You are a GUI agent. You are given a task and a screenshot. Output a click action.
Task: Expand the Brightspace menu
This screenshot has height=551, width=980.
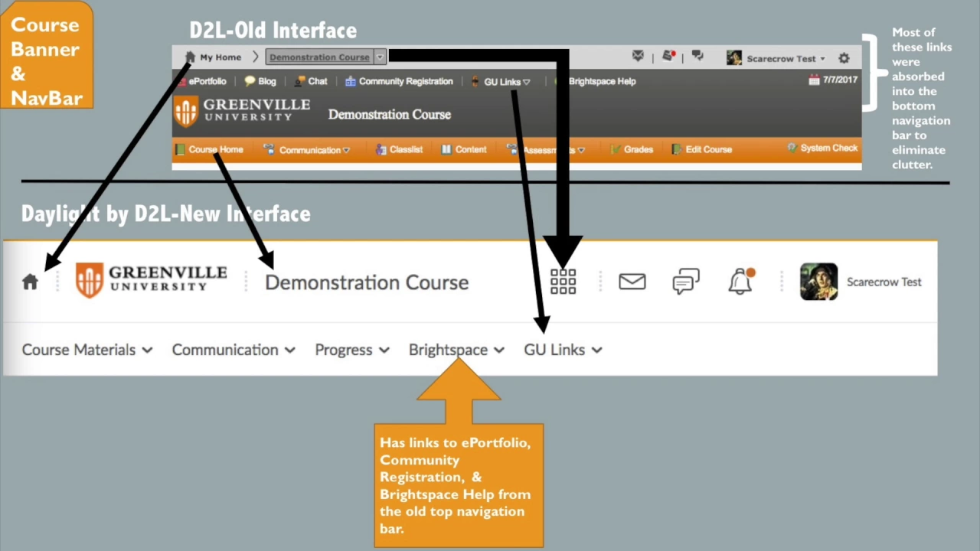pyautogui.click(x=456, y=350)
